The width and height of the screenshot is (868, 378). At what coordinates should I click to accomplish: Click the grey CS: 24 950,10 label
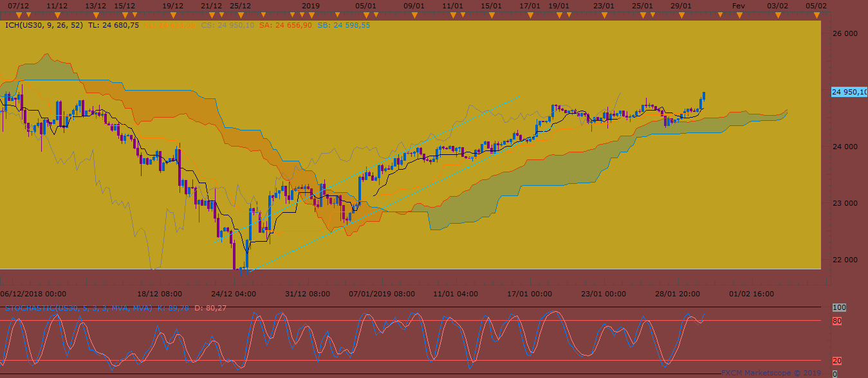coord(228,25)
